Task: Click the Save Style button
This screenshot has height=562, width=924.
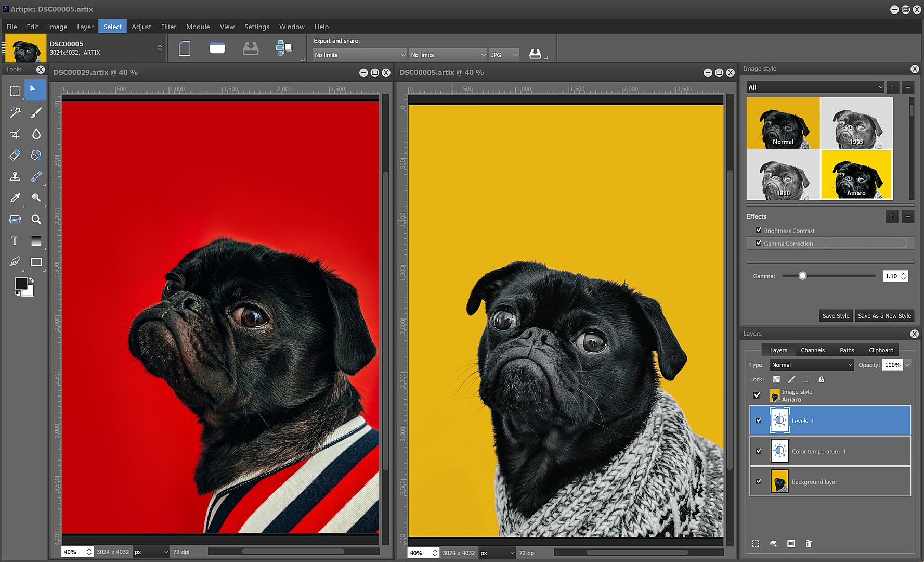Action: [836, 316]
